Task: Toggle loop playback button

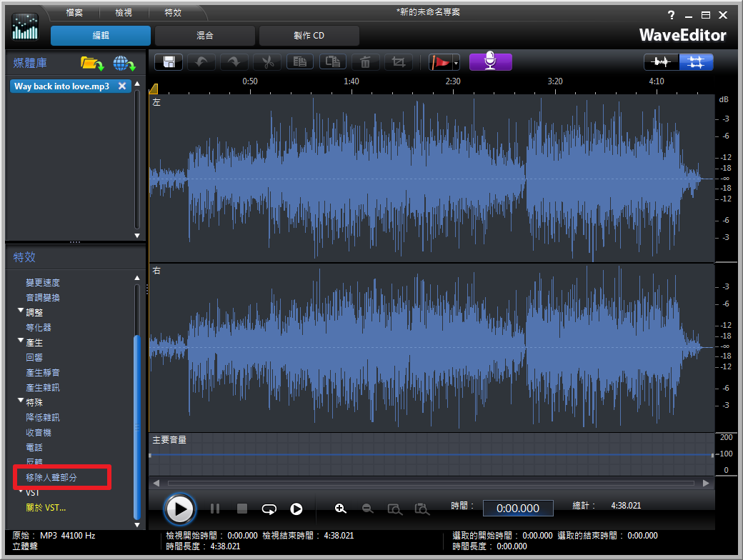Action: coord(269,509)
